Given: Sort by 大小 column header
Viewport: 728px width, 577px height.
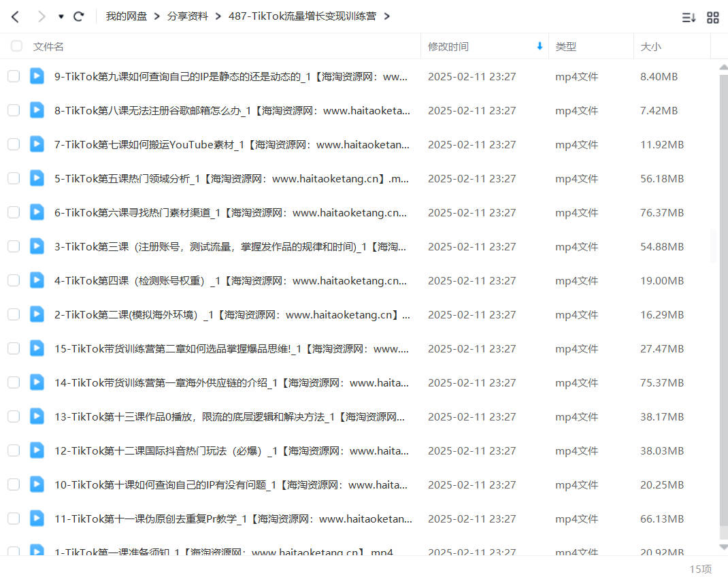Looking at the screenshot, I should pyautogui.click(x=650, y=46).
